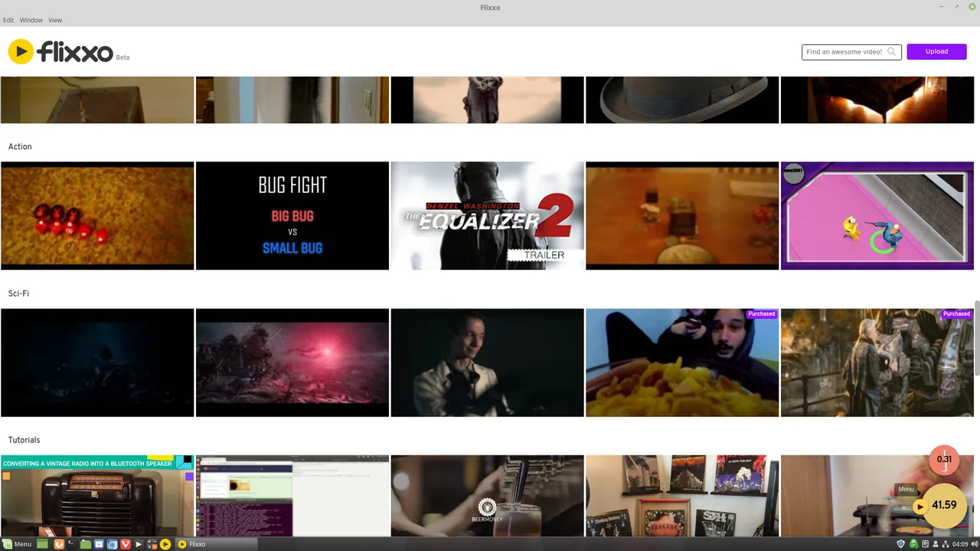The width and height of the screenshot is (980, 551).
Task: Open the brown table top-down Action thumbnail
Action: point(682,216)
